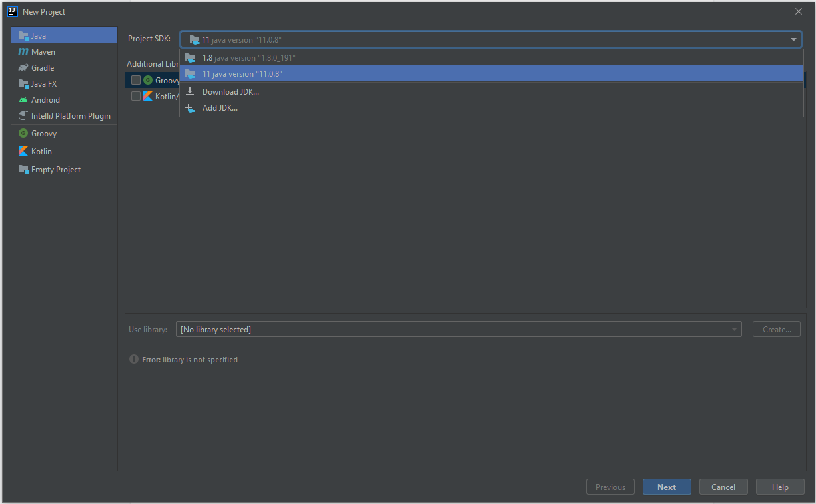Choose Download JDK... from dropdown
Screen dimensions: 816x504
tap(491, 91)
